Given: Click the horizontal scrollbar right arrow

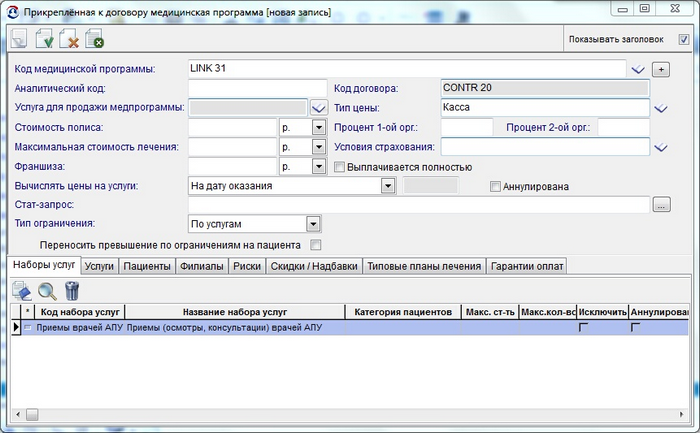Looking at the screenshot, I should (681, 415).
